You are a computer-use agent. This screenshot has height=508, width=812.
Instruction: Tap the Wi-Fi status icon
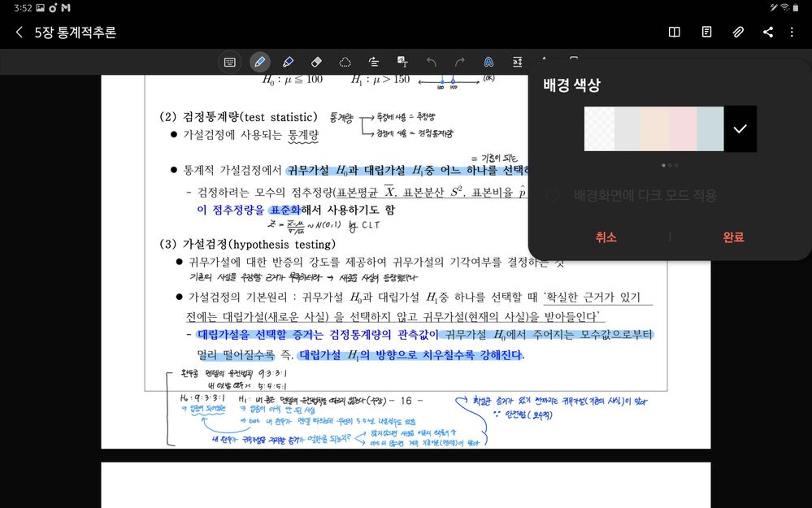pos(785,8)
